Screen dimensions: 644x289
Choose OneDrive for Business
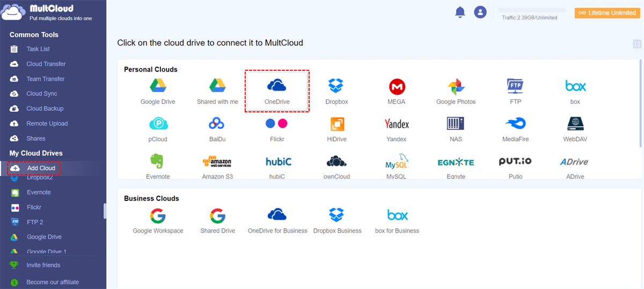pos(277,216)
